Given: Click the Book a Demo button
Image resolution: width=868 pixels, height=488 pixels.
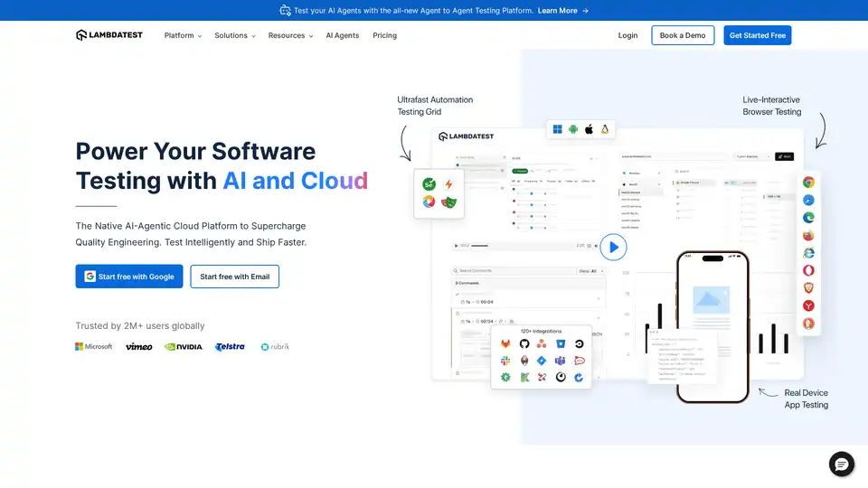Looking at the screenshot, I should pyautogui.click(x=683, y=35).
